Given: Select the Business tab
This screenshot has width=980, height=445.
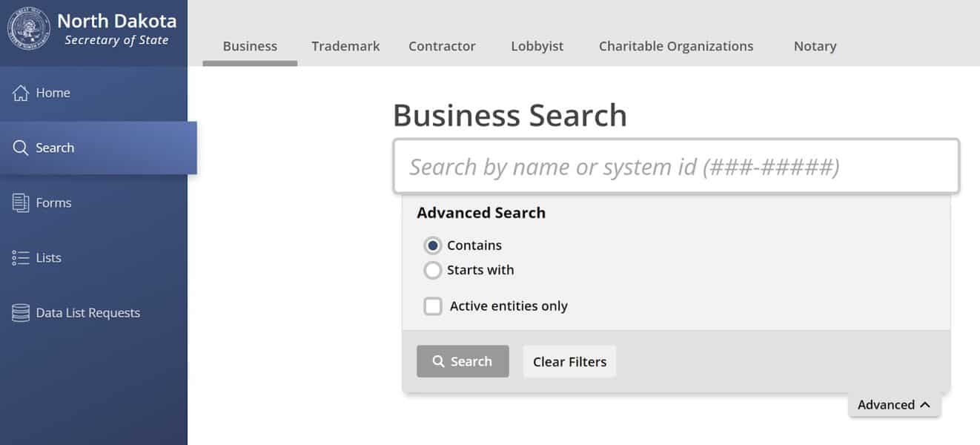Looking at the screenshot, I should (x=250, y=46).
